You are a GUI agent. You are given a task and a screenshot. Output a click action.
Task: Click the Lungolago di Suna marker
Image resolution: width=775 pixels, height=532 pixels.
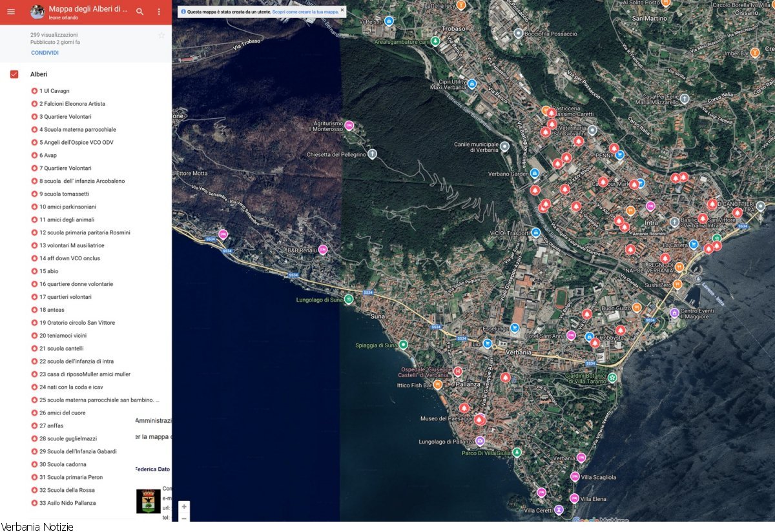pyautogui.click(x=349, y=299)
